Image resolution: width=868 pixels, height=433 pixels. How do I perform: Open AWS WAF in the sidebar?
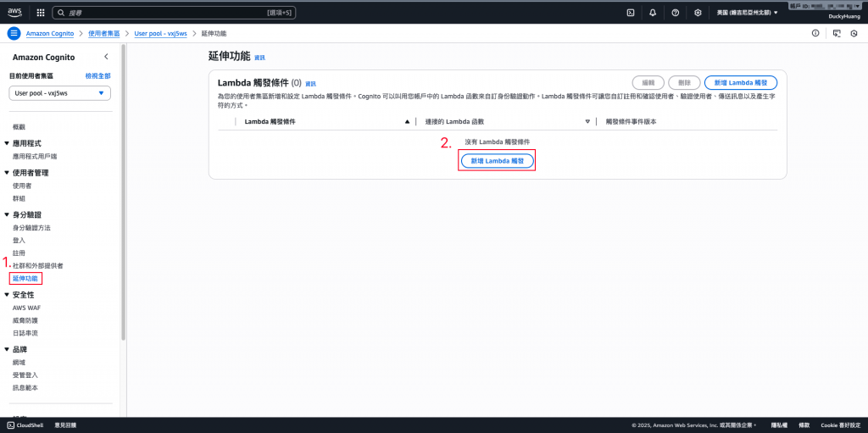coord(26,308)
